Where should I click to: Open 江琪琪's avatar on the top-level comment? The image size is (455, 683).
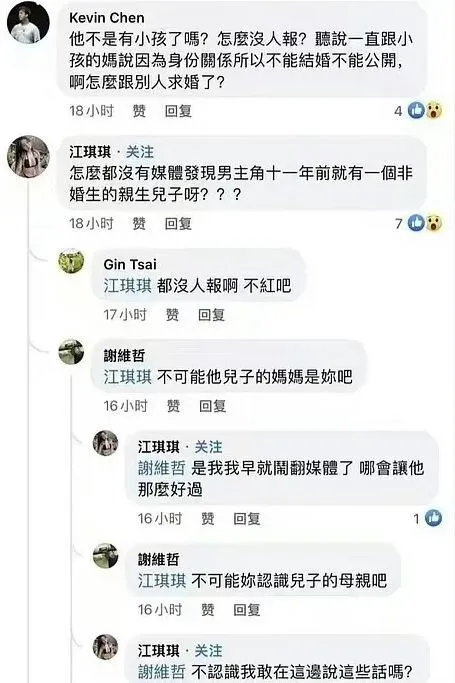click(28, 157)
